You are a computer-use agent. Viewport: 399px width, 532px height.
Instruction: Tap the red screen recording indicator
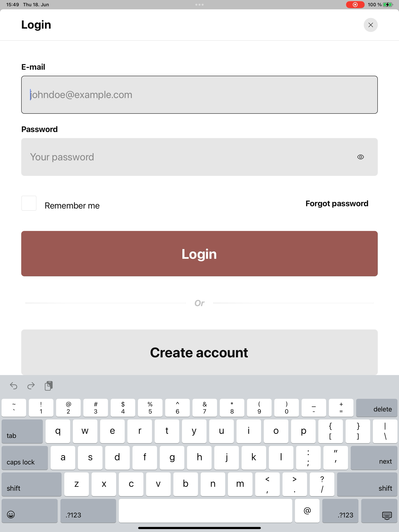(355, 4)
